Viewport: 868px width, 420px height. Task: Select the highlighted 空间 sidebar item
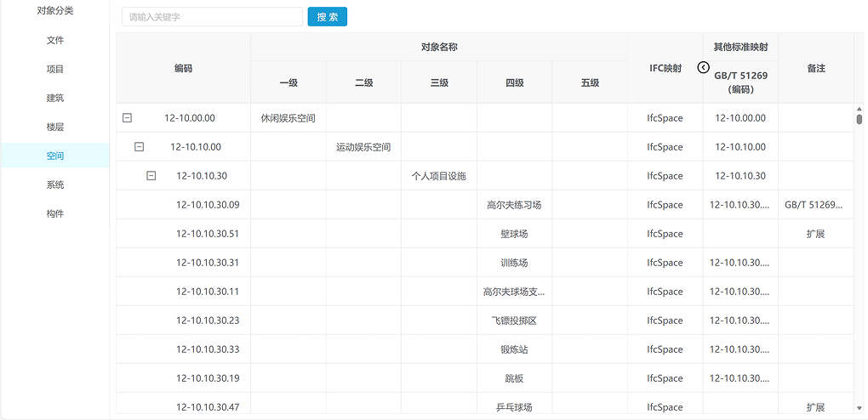(x=55, y=156)
